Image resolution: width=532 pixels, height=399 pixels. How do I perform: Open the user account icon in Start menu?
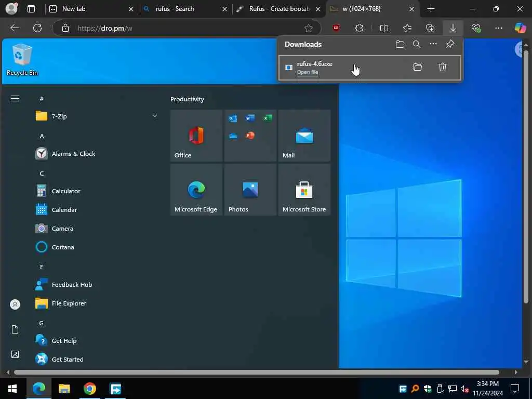[x=15, y=304]
